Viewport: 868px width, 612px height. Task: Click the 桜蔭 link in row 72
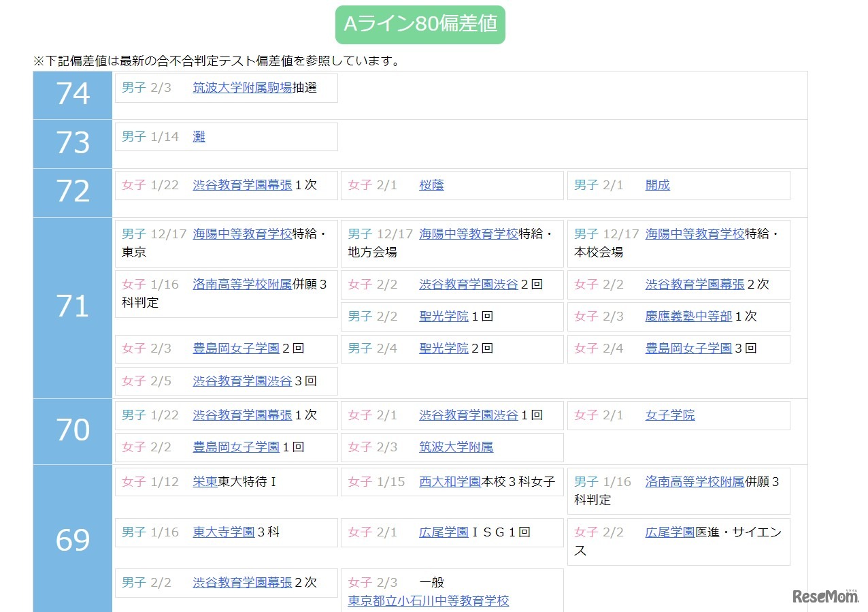coord(431,184)
